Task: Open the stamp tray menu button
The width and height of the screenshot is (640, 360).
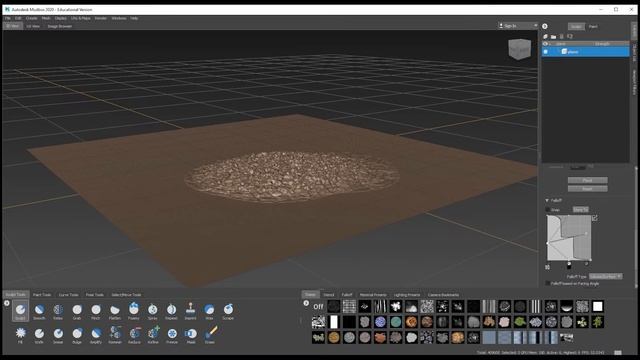Action: (x=306, y=303)
